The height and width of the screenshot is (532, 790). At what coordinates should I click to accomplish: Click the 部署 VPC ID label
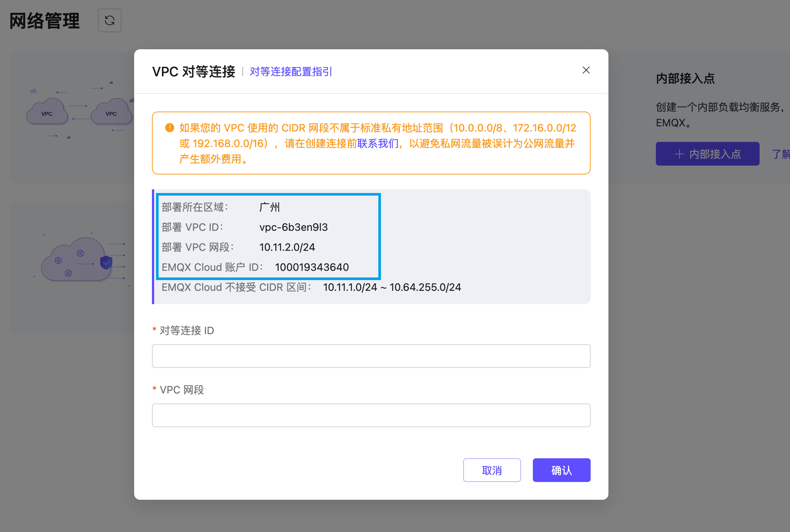pos(192,227)
